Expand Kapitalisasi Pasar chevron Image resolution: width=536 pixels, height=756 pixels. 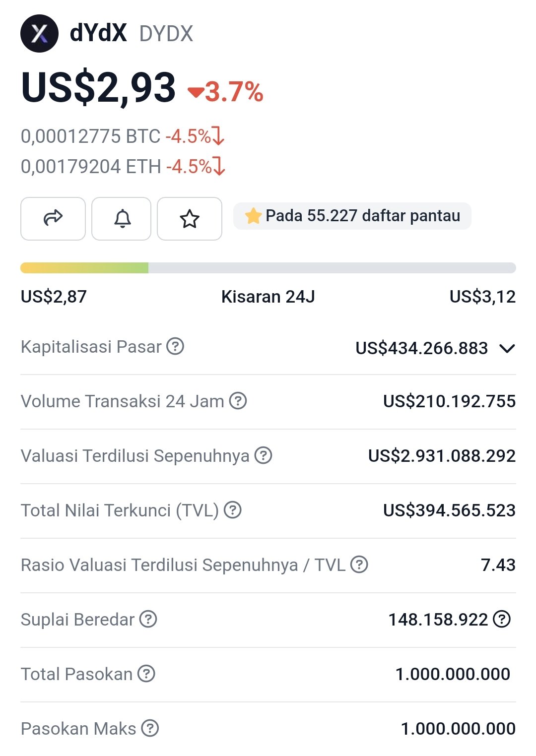click(x=507, y=348)
